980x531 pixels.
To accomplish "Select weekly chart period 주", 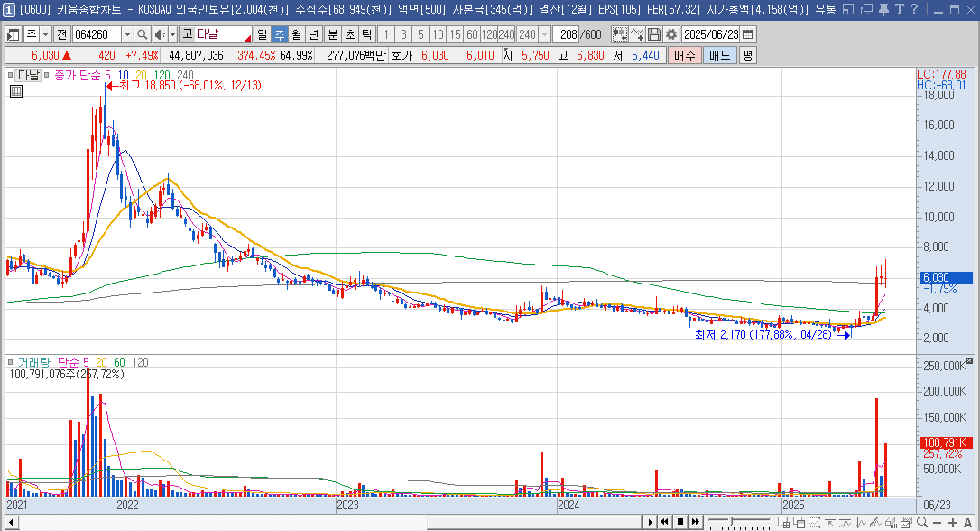I will click(x=280, y=34).
